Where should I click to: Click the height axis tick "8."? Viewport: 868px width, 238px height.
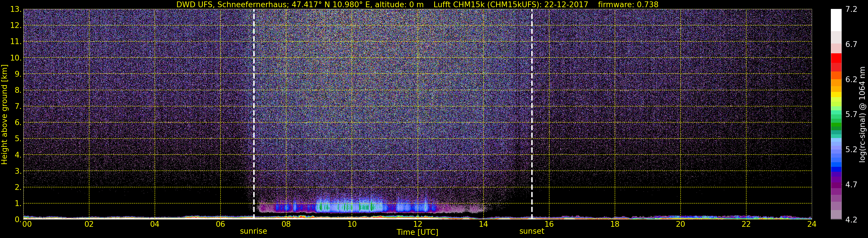pos(18,90)
